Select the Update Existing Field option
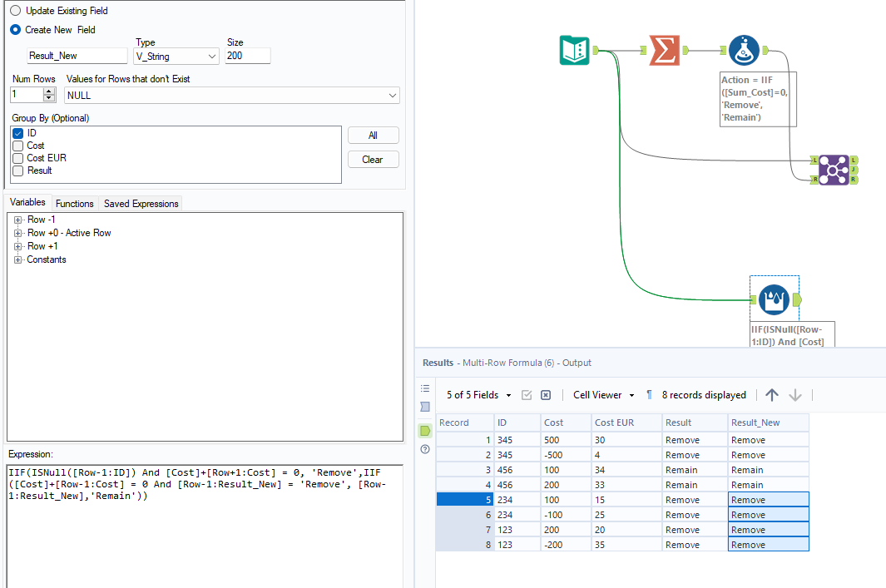886x588 pixels. click(x=16, y=11)
